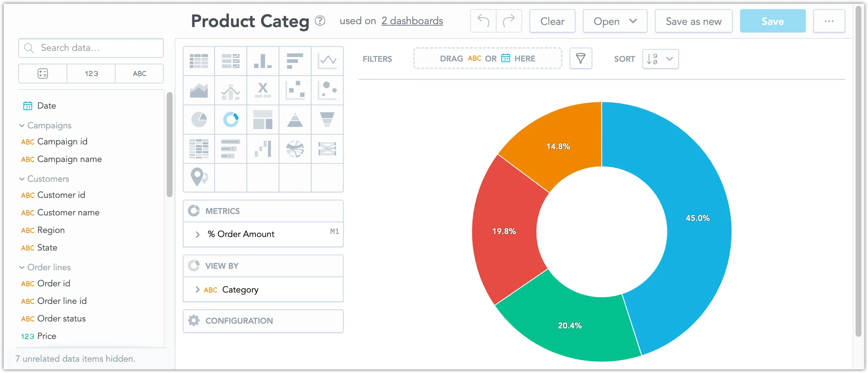Select the line chart visualization
This screenshot has height=373, width=868.
[x=327, y=61]
